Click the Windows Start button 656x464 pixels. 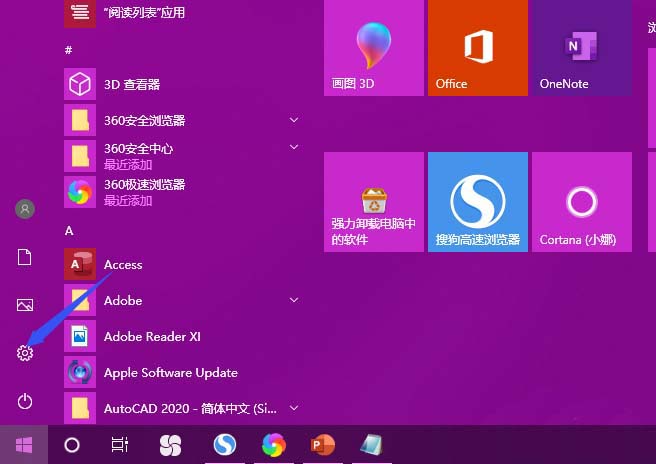tap(24, 445)
